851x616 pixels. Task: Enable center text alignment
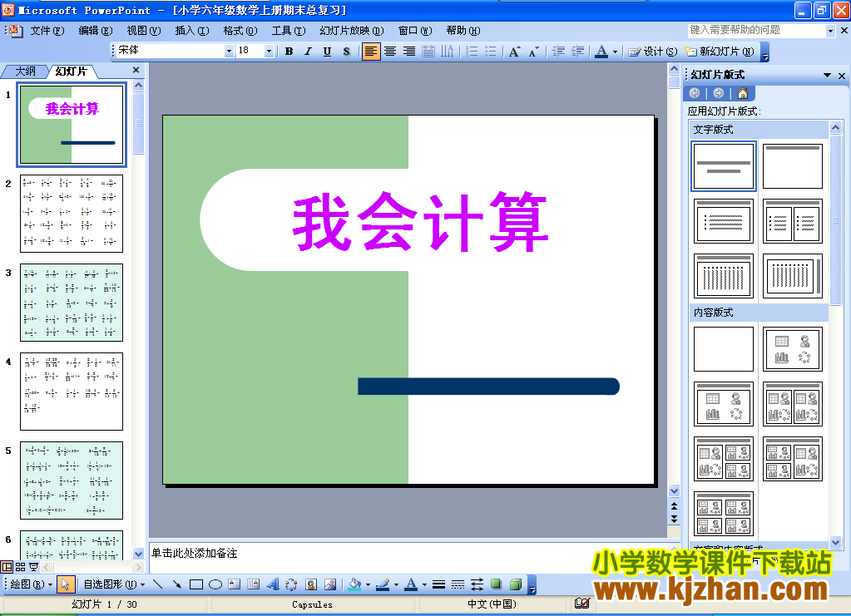[389, 52]
